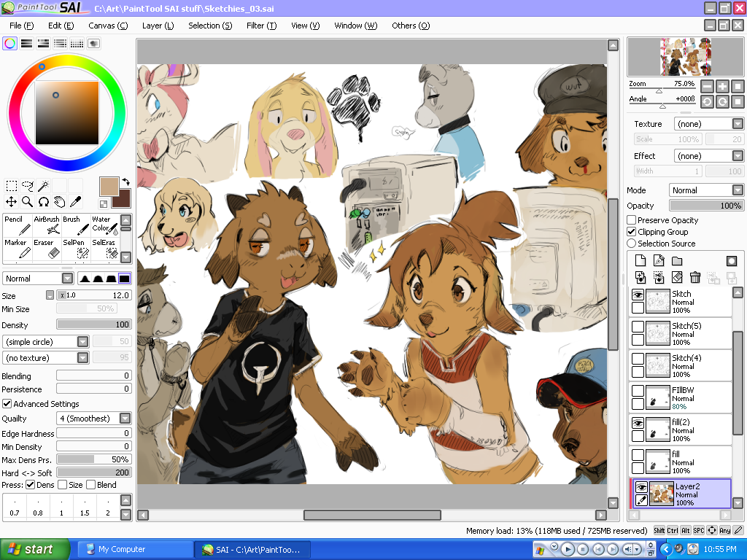Hide the Sktch layer eye icon
The height and width of the screenshot is (560, 747).
click(x=638, y=295)
